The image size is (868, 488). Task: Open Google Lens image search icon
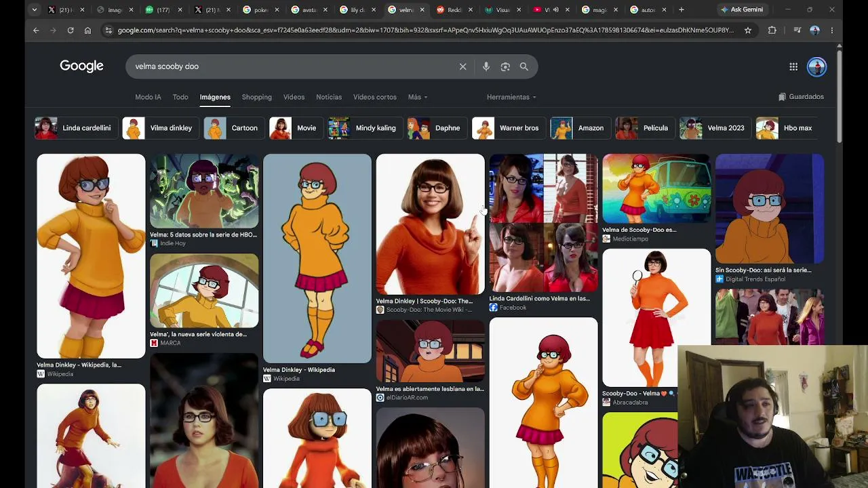click(x=505, y=66)
